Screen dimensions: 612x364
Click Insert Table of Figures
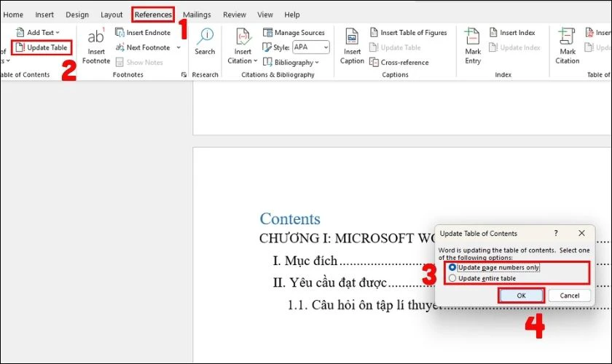coord(408,33)
